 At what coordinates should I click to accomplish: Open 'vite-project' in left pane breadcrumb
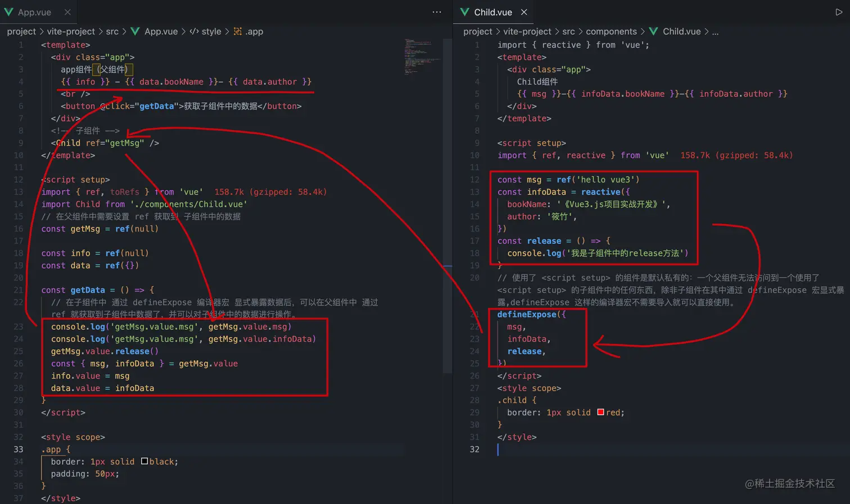click(x=71, y=31)
